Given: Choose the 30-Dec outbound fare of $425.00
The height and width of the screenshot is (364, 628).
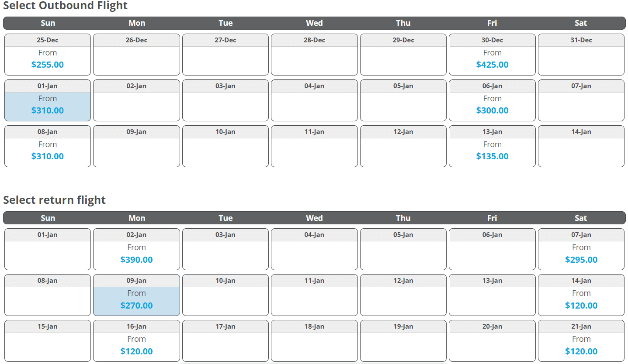Looking at the screenshot, I should tap(492, 59).
